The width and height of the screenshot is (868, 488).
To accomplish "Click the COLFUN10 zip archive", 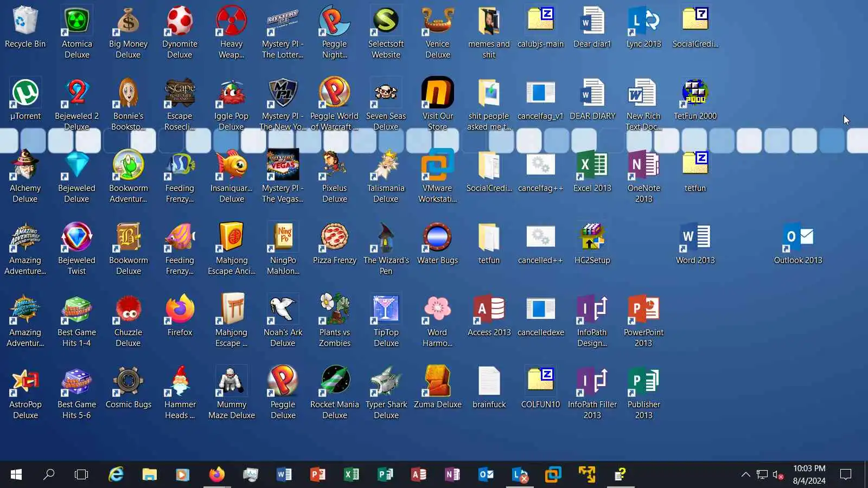I will (x=541, y=388).
